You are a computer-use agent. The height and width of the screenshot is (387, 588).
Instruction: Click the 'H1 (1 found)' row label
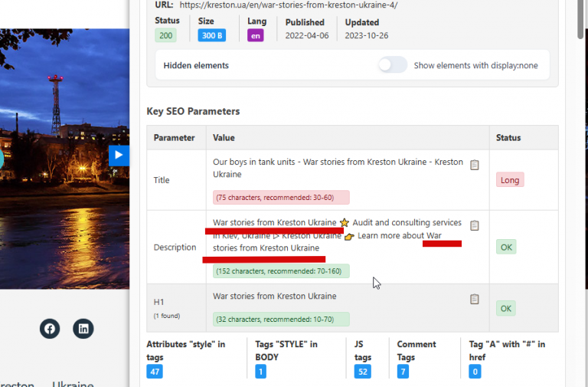167,308
